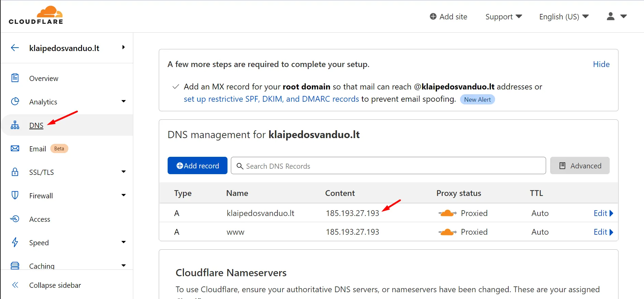The height and width of the screenshot is (299, 644).
Task: Open the Support dropdown
Action: coord(504,17)
